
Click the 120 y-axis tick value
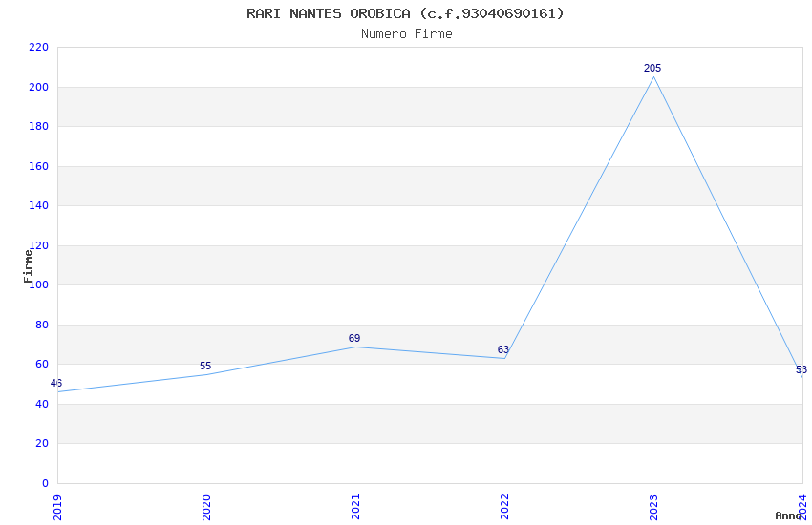pyautogui.click(x=38, y=245)
